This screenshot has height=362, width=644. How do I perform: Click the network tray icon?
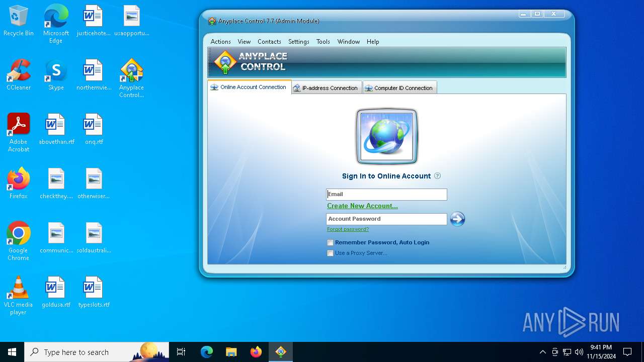[x=567, y=352]
